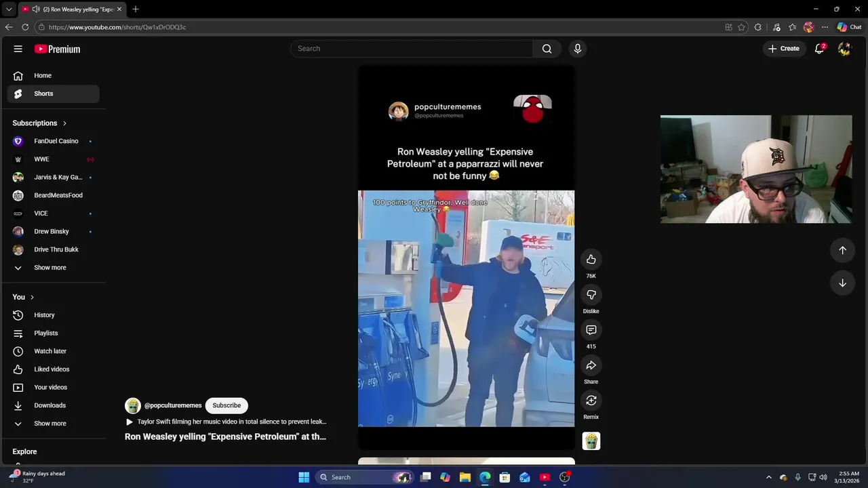Refresh the page in the browser
Viewport: 868px width, 488px height.
click(x=25, y=27)
